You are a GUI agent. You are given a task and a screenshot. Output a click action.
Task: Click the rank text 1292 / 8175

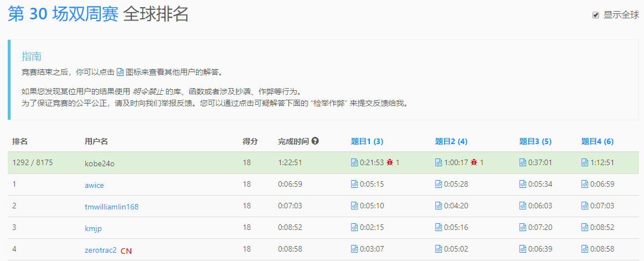click(33, 163)
